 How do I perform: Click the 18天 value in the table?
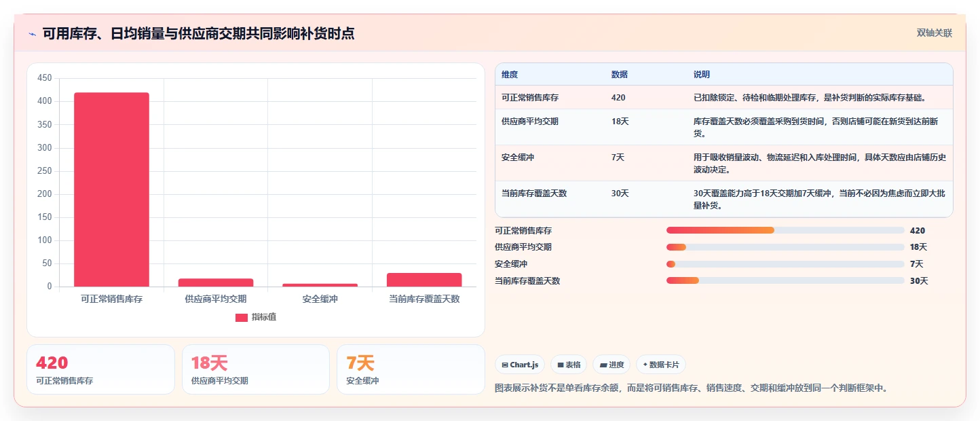[x=620, y=122]
